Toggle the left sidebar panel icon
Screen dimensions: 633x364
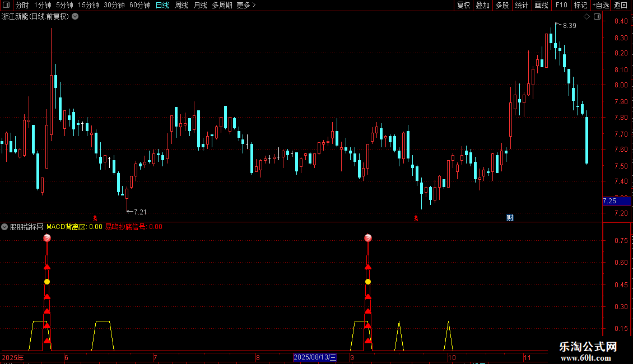(x=6, y=5)
